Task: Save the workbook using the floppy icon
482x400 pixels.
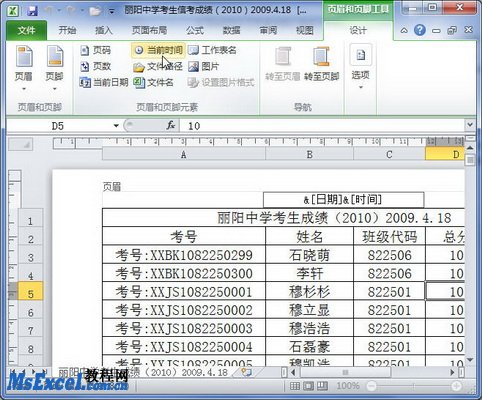Action: (x=32, y=11)
